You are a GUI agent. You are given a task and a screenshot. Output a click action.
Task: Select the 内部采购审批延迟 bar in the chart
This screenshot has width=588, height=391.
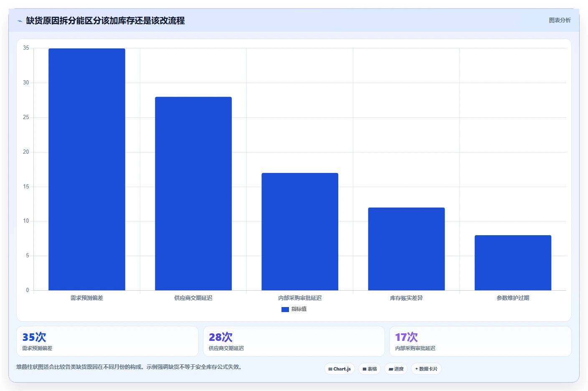point(300,231)
